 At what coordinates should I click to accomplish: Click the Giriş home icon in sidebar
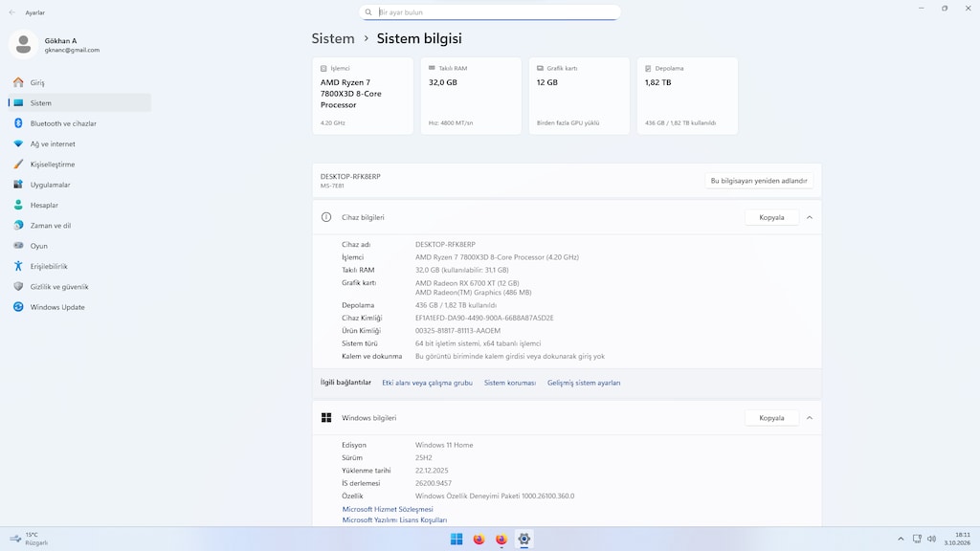[x=18, y=82]
